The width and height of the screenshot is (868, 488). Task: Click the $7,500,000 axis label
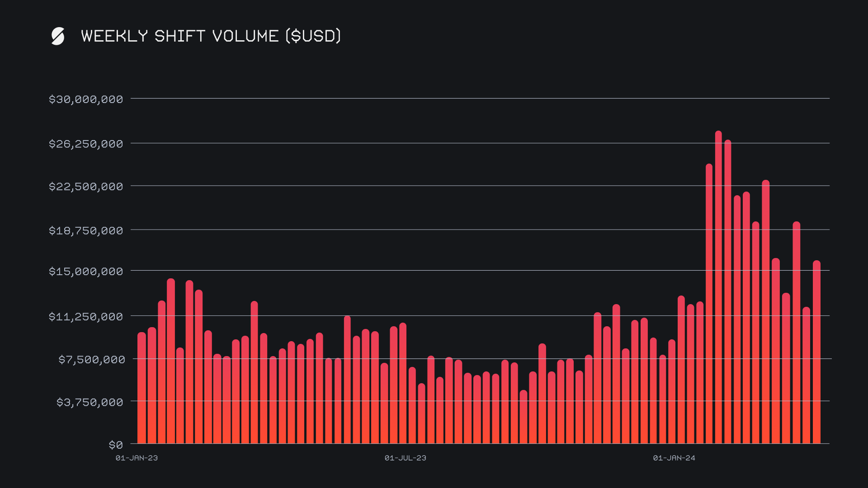pos(92,360)
